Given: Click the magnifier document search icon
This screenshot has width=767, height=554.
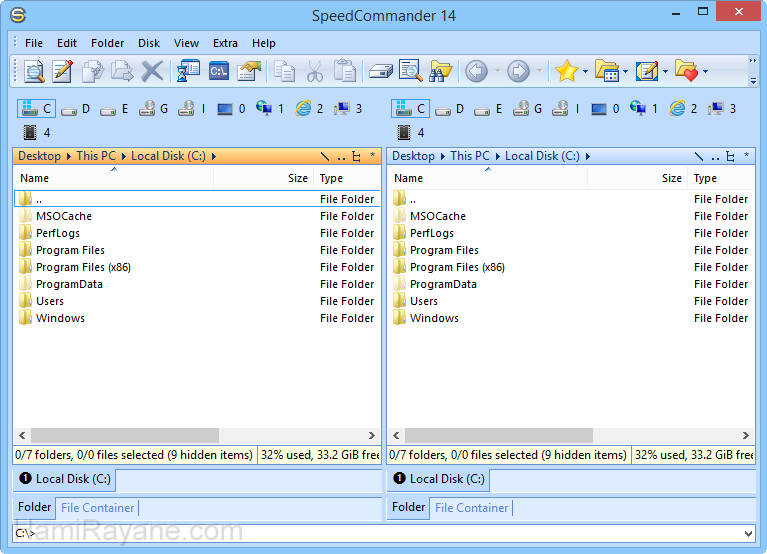Looking at the screenshot, I should [x=410, y=71].
